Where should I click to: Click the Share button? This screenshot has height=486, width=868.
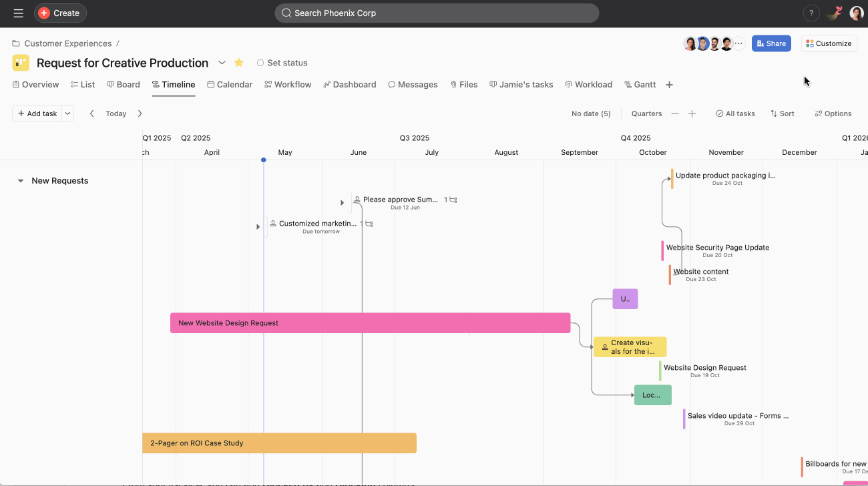point(771,43)
